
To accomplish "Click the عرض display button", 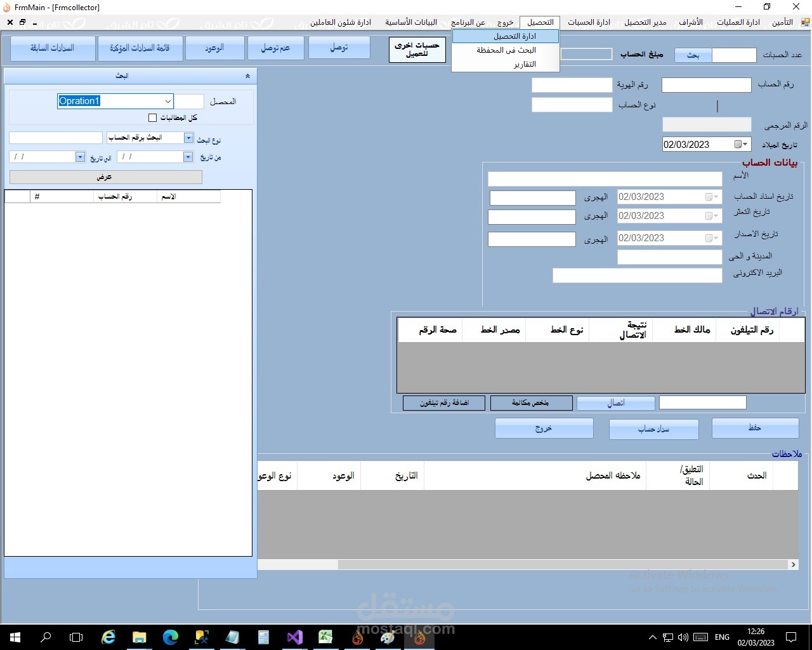I will tap(106, 177).
